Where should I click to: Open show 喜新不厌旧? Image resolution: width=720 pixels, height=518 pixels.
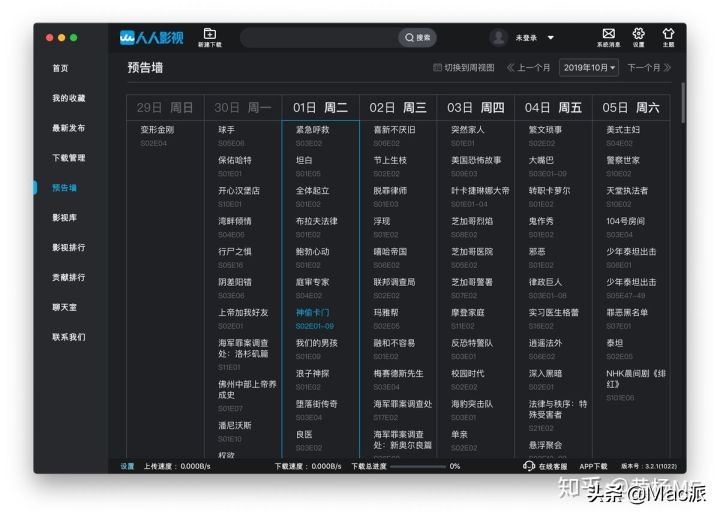click(x=394, y=130)
